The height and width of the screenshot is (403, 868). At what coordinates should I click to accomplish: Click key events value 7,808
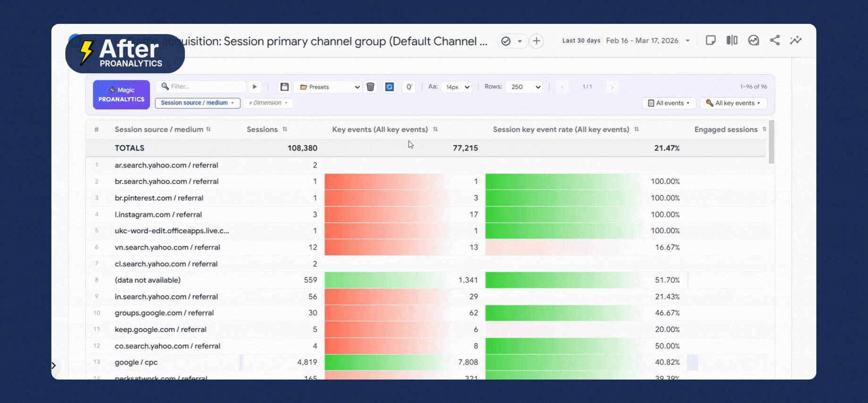click(x=468, y=362)
